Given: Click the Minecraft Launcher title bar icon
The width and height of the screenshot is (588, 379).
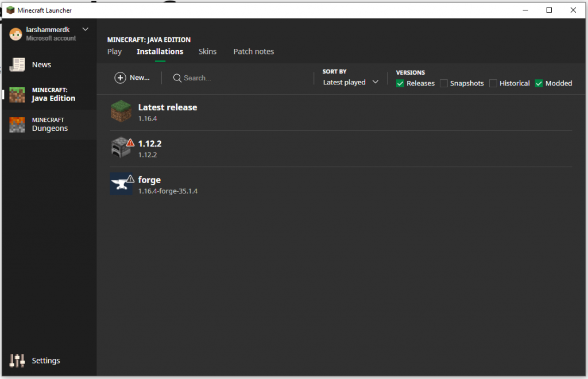Looking at the screenshot, I should pos(10,10).
